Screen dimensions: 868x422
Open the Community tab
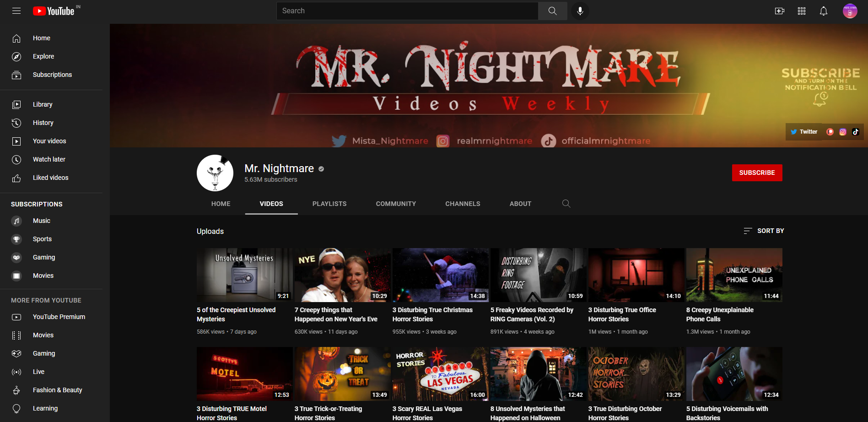(396, 204)
